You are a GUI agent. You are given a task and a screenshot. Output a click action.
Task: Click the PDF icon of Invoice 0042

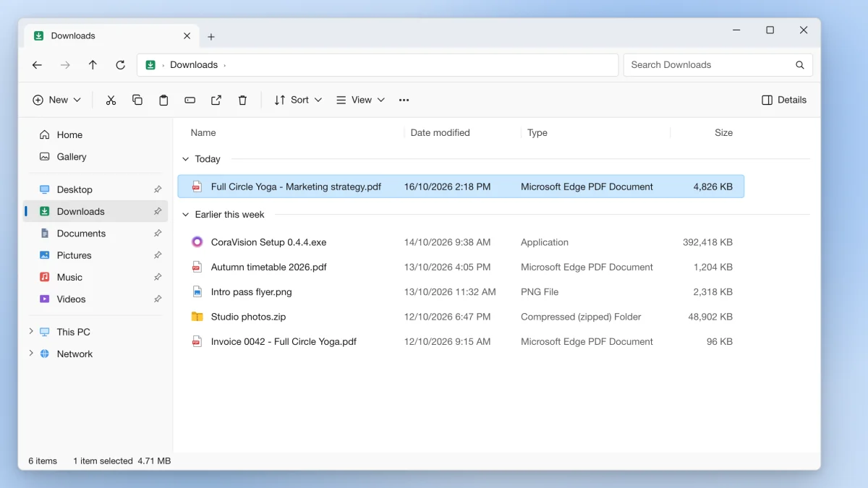(197, 341)
